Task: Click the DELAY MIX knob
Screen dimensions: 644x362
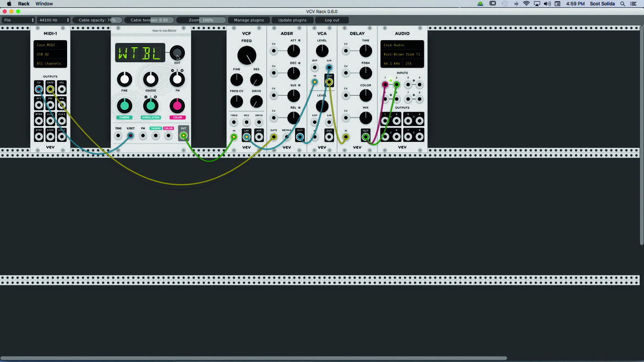Action: tap(365, 118)
